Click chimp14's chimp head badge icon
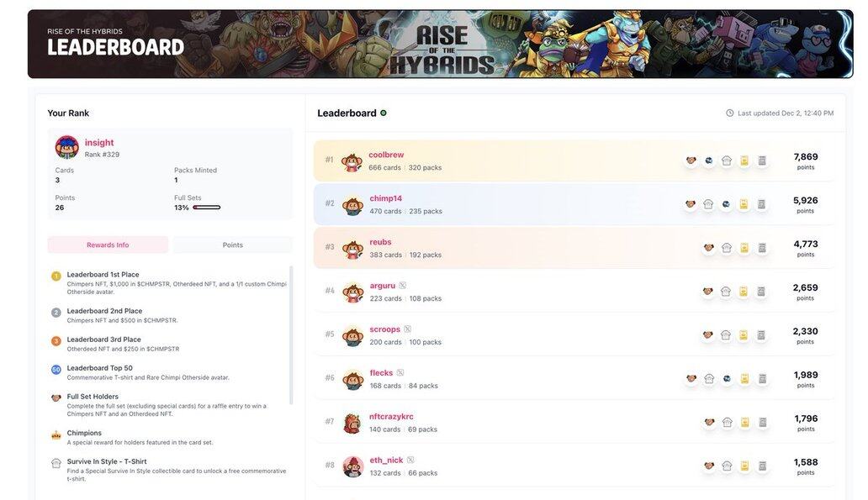Image resolution: width=868 pixels, height=500 pixels. point(691,204)
